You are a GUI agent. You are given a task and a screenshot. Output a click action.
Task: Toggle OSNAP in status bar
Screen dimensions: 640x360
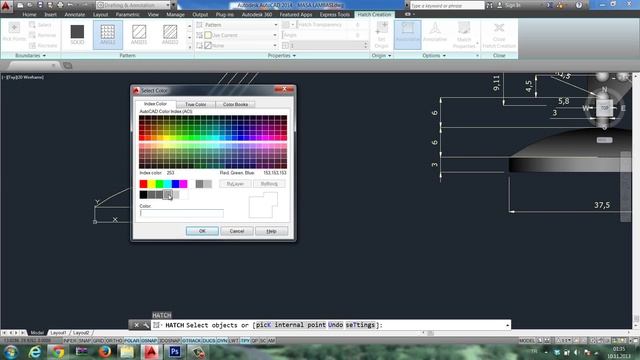[149, 340]
